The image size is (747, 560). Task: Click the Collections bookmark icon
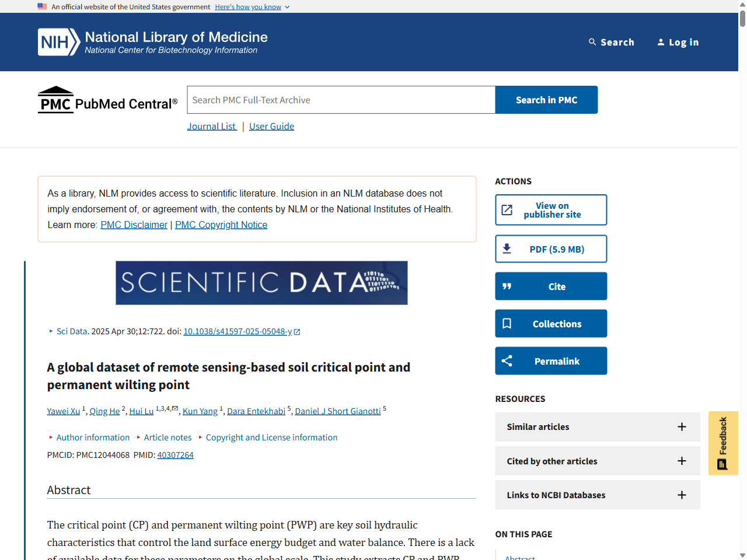[507, 324]
